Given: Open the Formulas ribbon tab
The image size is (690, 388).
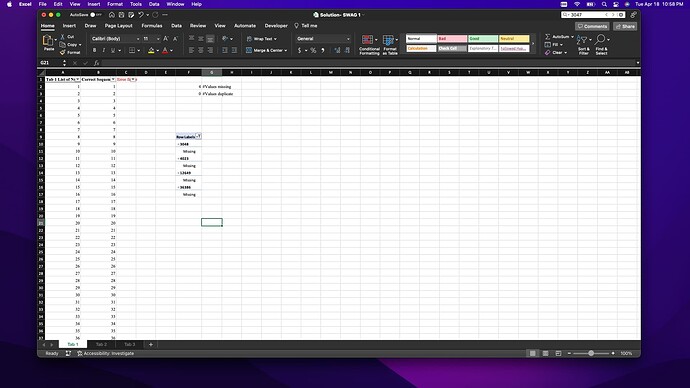Looking at the screenshot, I should pos(152,26).
